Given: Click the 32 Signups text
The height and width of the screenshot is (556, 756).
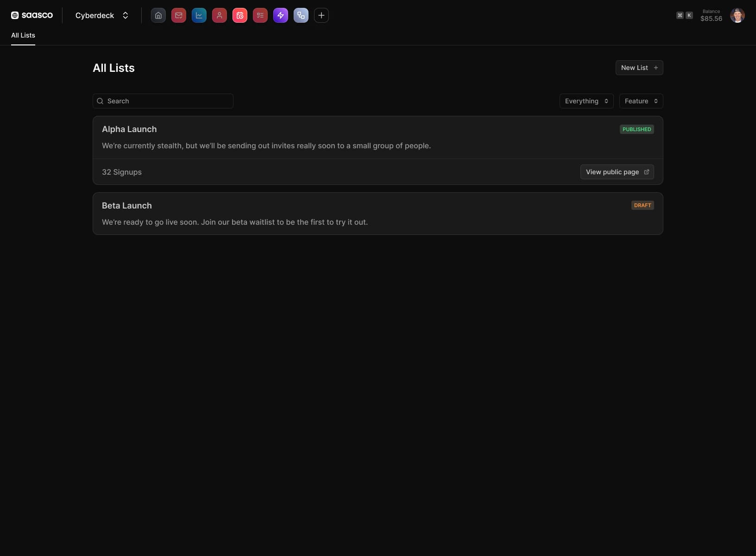Looking at the screenshot, I should point(122,172).
